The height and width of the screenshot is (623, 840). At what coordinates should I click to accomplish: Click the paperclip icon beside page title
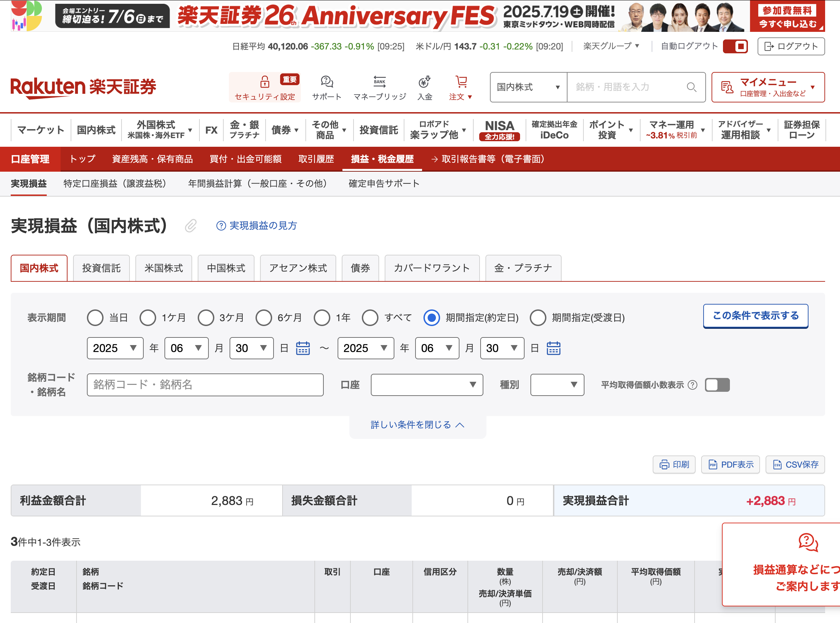[190, 226]
